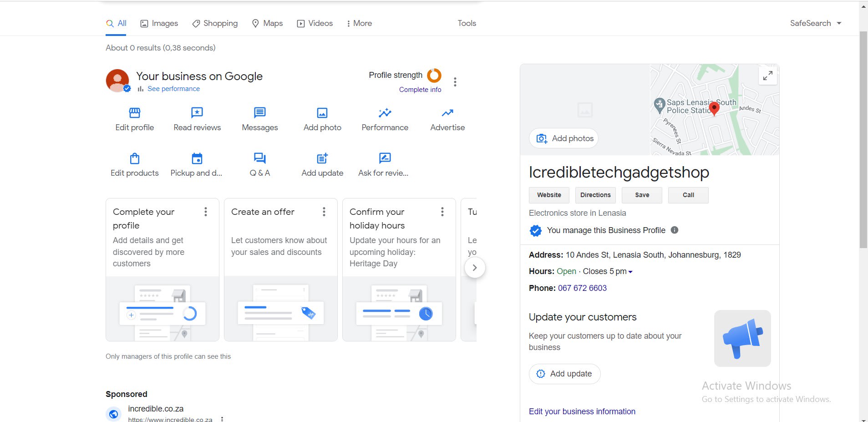Open the Confirm your holiday hours card

pyautogui.click(x=399, y=269)
